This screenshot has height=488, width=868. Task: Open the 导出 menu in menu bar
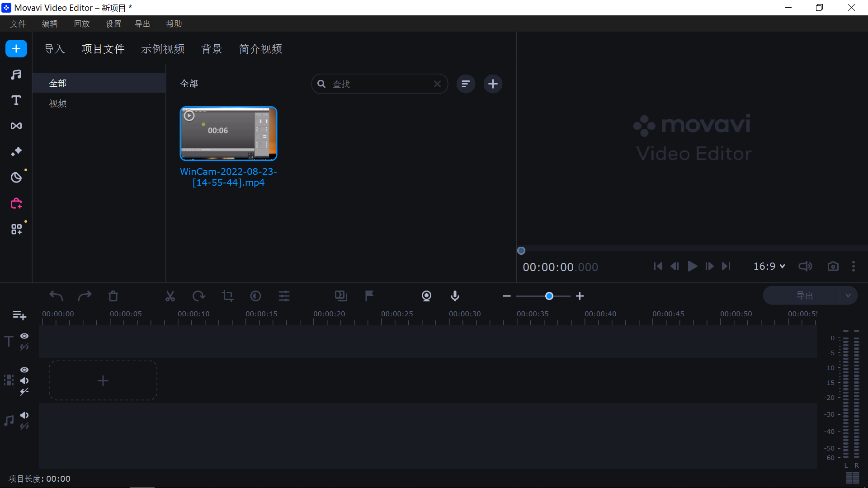(x=142, y=24)
